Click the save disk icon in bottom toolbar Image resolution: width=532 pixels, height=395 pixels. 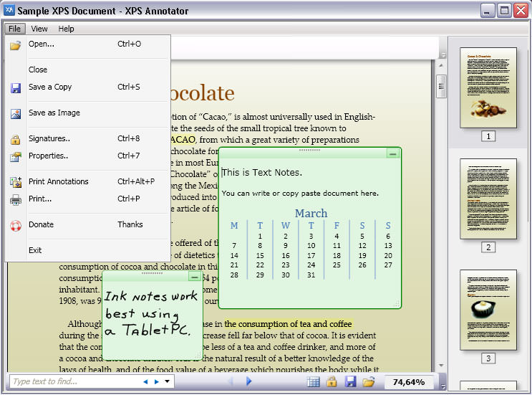pyautogui.click(x=350, y=382)
